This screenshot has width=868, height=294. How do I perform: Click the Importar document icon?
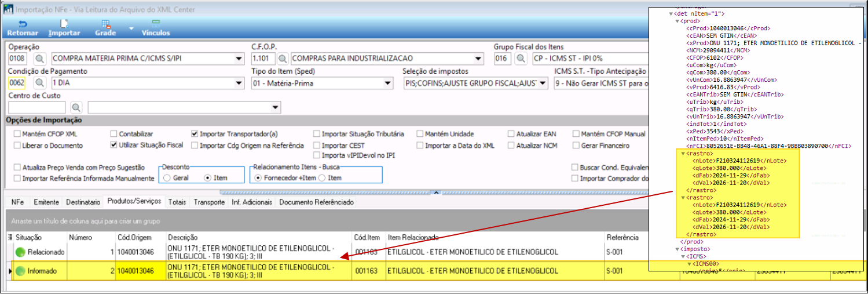[x=64, y=24]
